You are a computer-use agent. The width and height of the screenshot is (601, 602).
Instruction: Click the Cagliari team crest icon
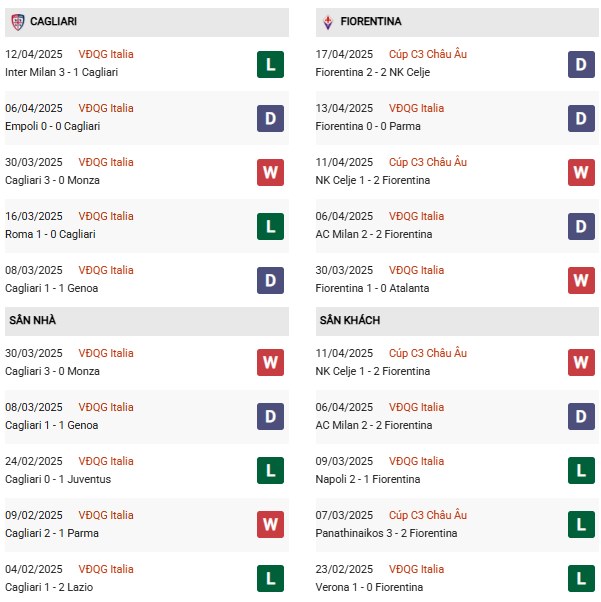point(18,21)
